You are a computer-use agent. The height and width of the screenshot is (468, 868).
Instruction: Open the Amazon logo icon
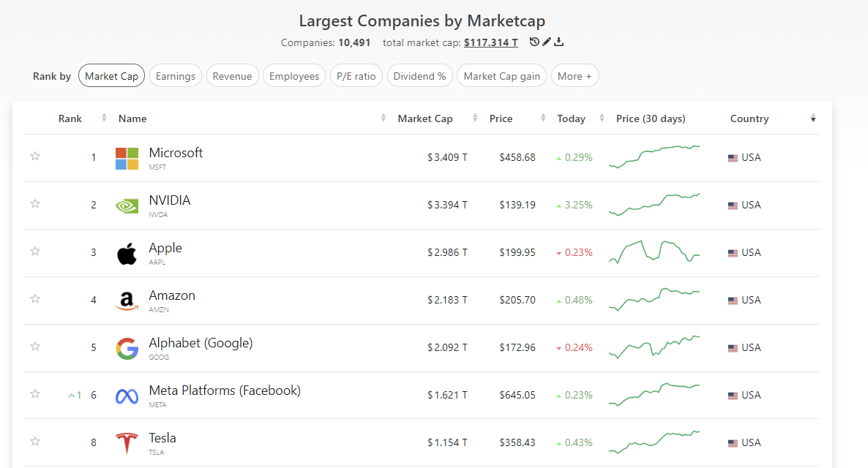pos(127,301)
